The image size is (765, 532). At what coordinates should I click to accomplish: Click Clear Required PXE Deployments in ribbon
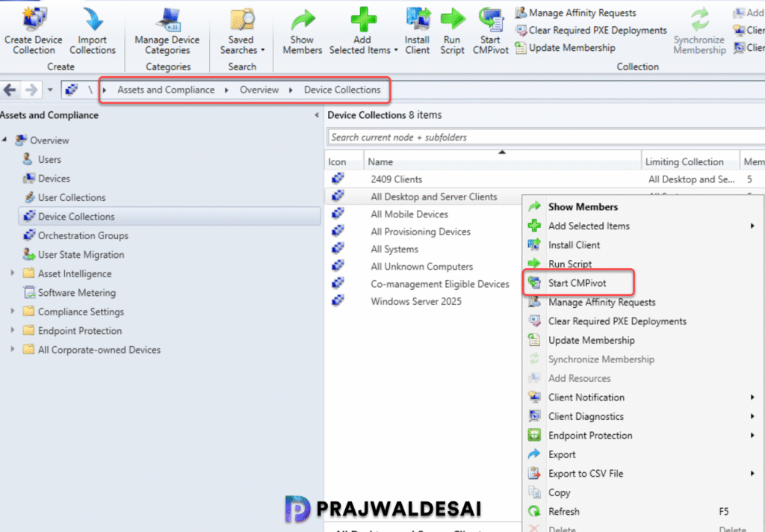(x=592, y=30)
